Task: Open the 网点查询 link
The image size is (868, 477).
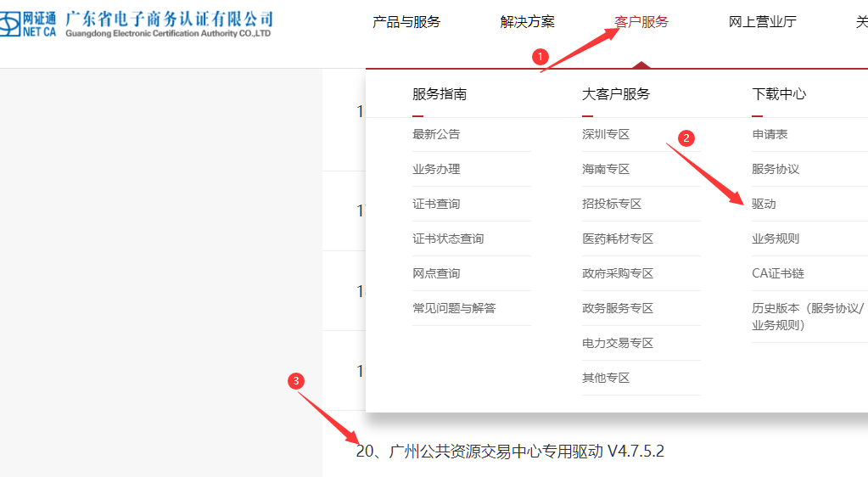Action: tap(436, 273)
